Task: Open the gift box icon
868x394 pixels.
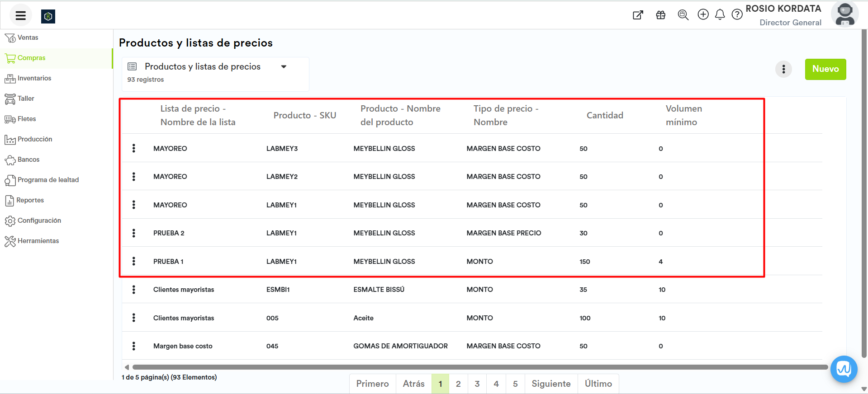Action: pos(660,15)
